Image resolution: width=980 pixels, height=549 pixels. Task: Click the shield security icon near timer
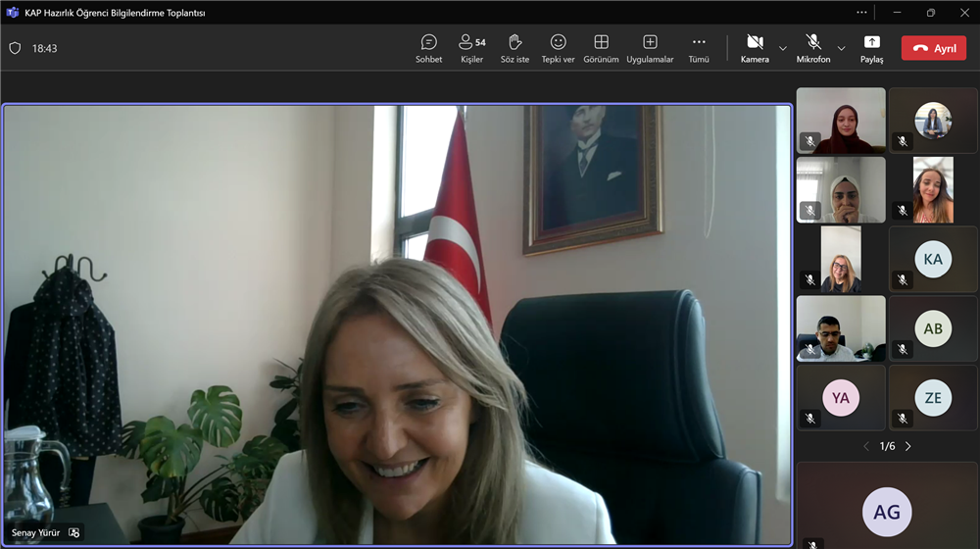click(x=15, y=48)
